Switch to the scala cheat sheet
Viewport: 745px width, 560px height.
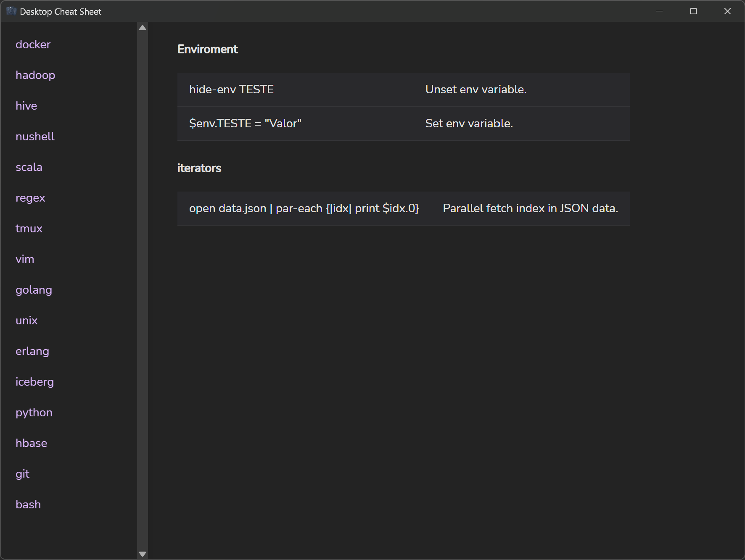click(x=29, y=167)
